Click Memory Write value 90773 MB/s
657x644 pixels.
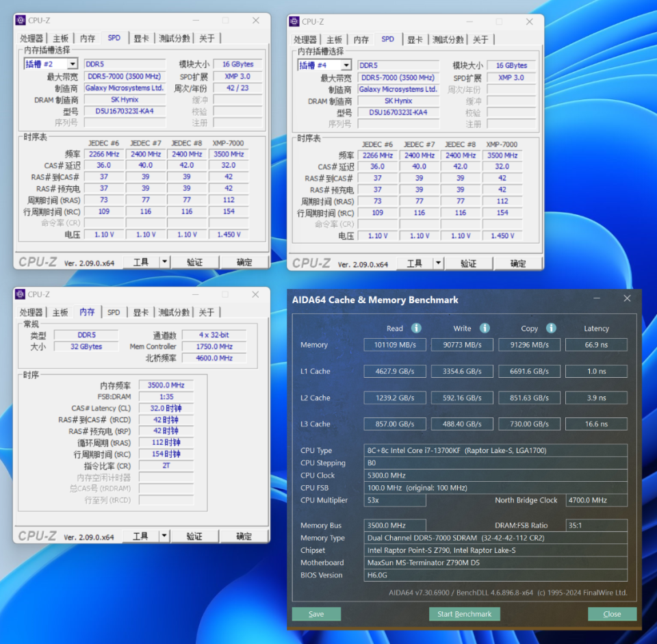point(462,345)
